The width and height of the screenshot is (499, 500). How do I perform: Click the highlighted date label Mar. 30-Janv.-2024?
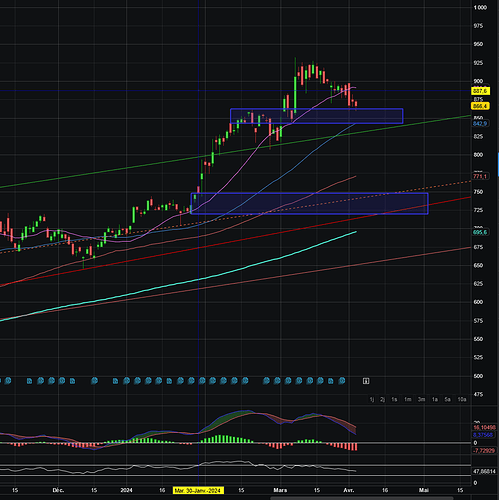coord(199,490)
